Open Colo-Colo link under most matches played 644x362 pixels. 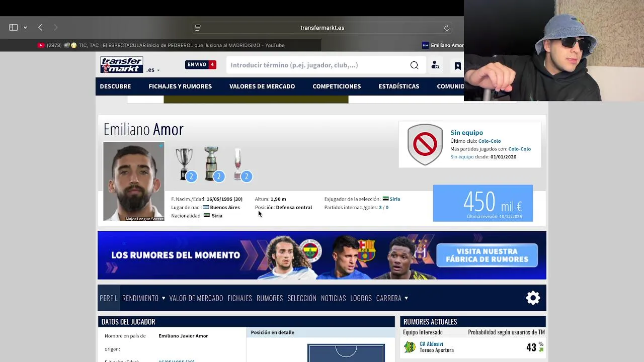(519, 149)
